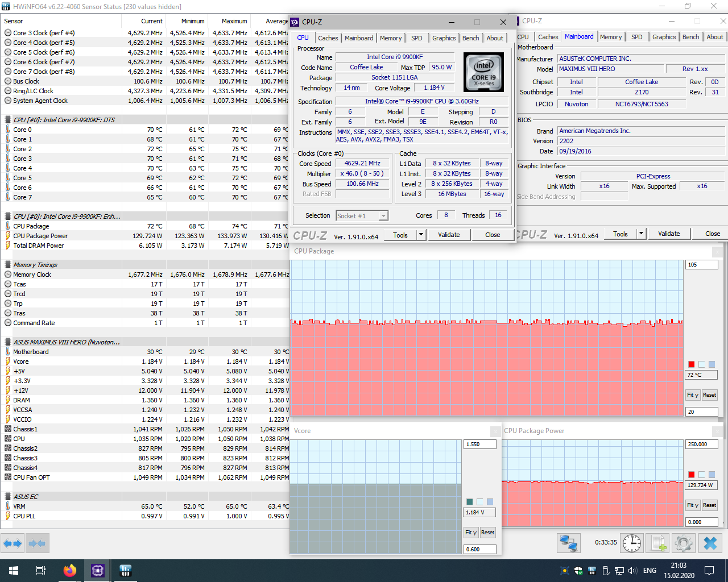Open About tab in the background CPU-Z window
Image resolution: width=728 pixels, height=582 pixels.
(x=715, y=37)
